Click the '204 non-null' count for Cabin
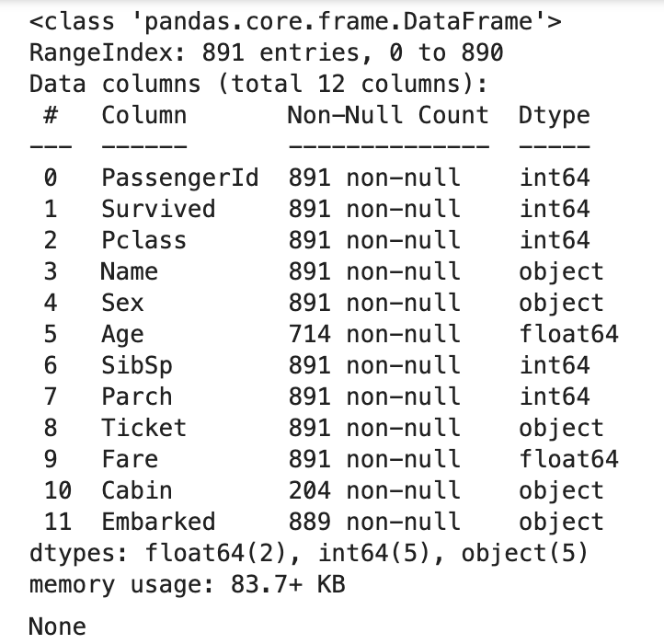The height and width of the screenshot is (644, 664). (x=373, y=490)
